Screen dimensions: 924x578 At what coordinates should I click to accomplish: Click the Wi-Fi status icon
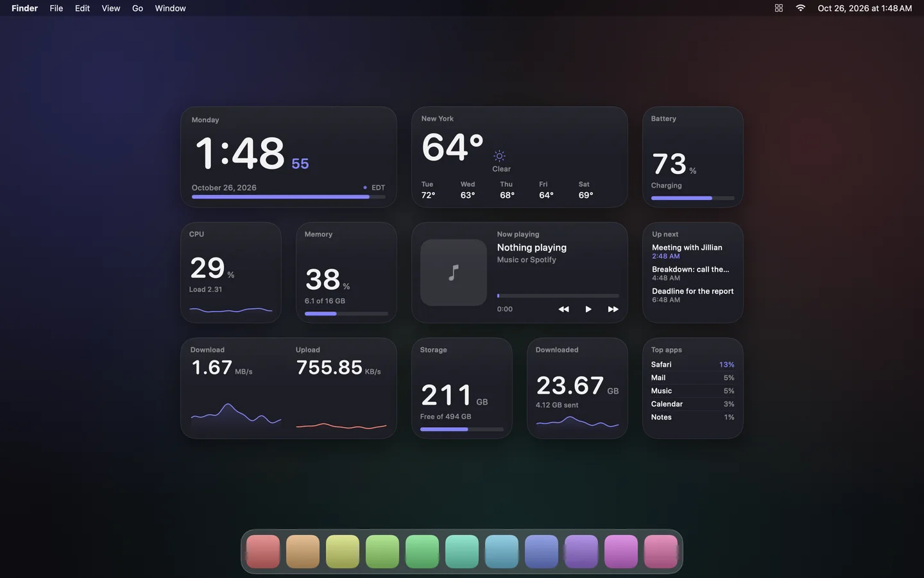click(801, 8)
